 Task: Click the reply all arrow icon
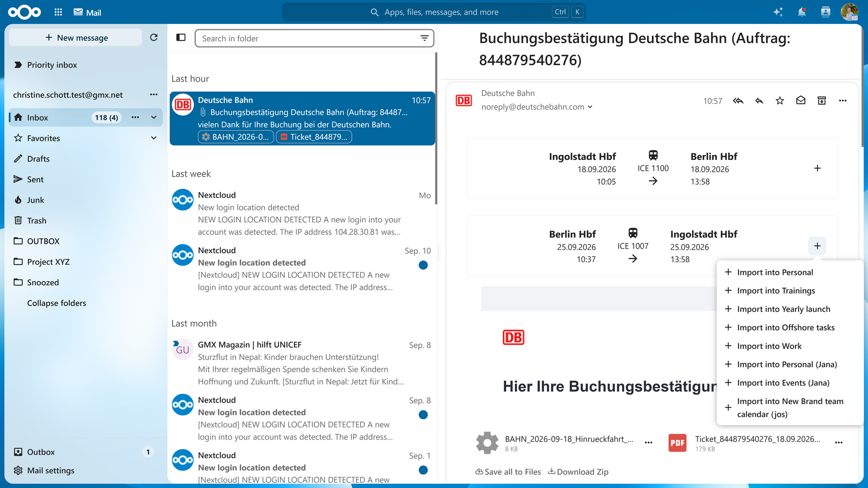click(738, 101)
